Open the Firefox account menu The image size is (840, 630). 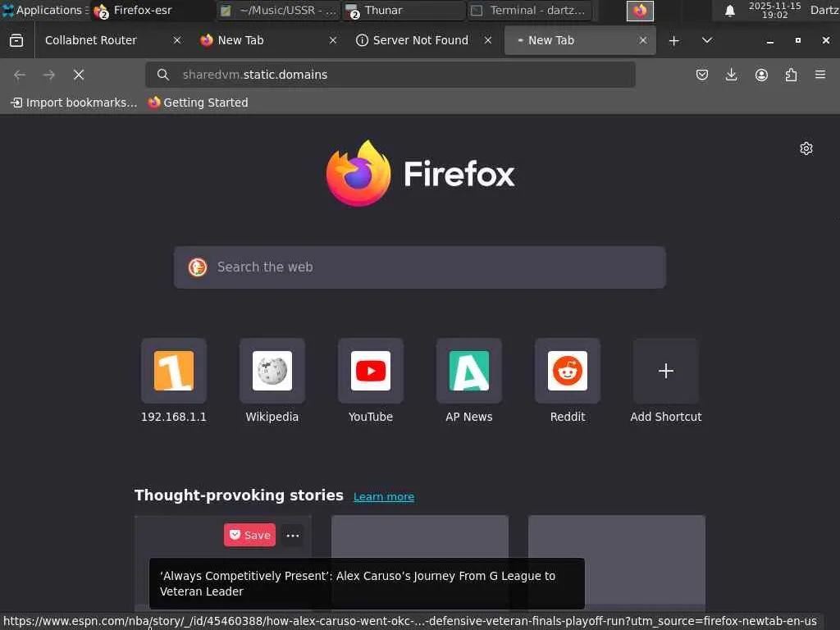761,75
